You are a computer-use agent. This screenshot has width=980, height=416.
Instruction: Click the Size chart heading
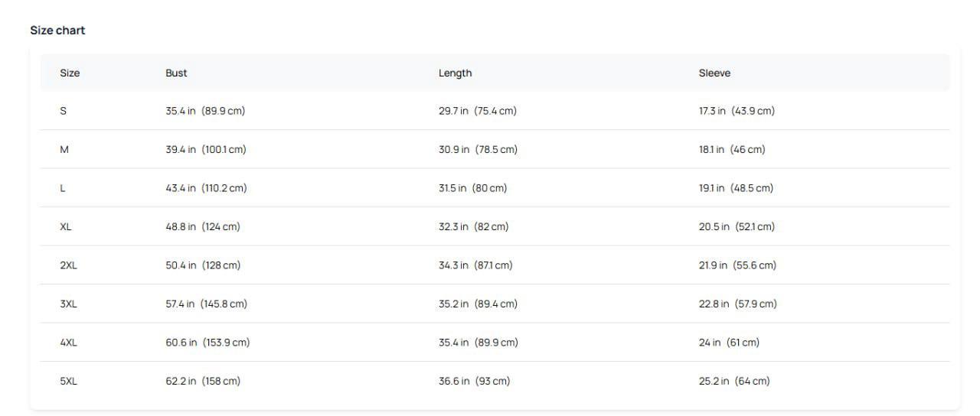tap(57, 31)
